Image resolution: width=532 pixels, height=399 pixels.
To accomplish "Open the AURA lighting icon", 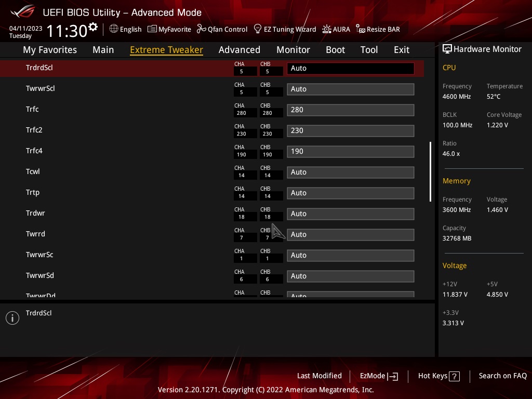I will [326, 29].
